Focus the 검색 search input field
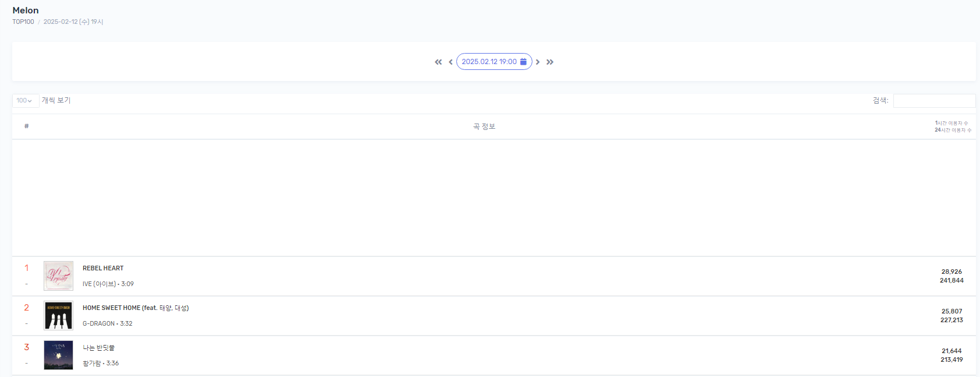Screen dimensions: 980x377 coord(934,101)
